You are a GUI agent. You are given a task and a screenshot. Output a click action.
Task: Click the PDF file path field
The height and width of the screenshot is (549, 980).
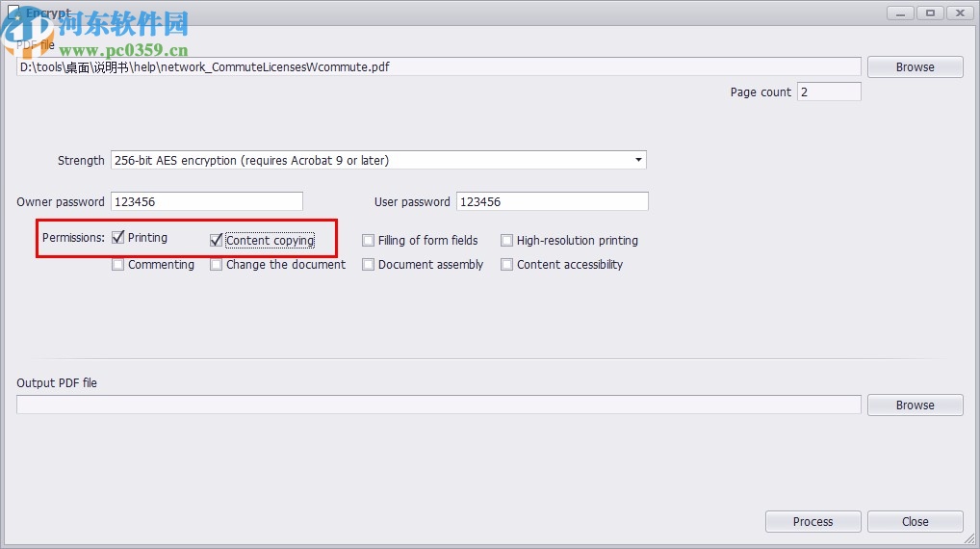tap(438, 67)
